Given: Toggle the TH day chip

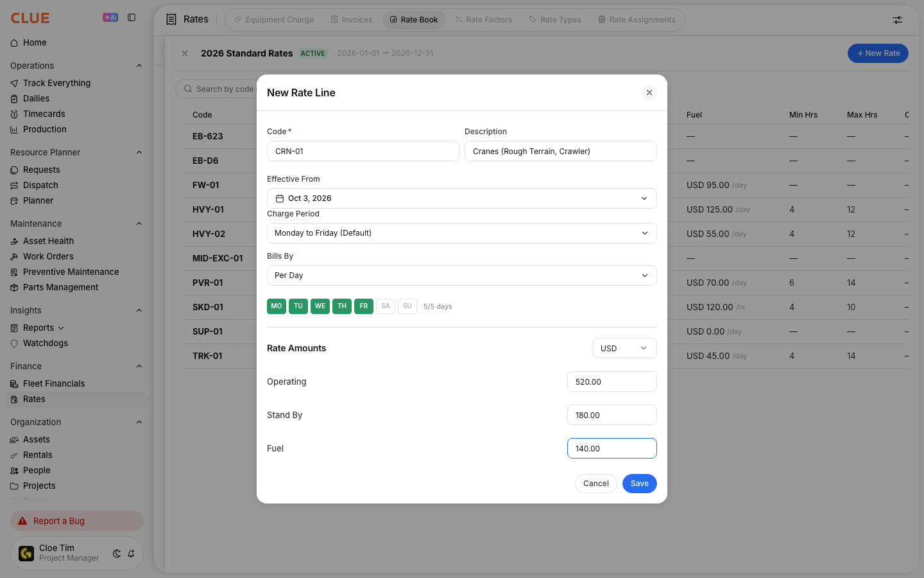Looking at the screenshot, I should pos(342,306).
